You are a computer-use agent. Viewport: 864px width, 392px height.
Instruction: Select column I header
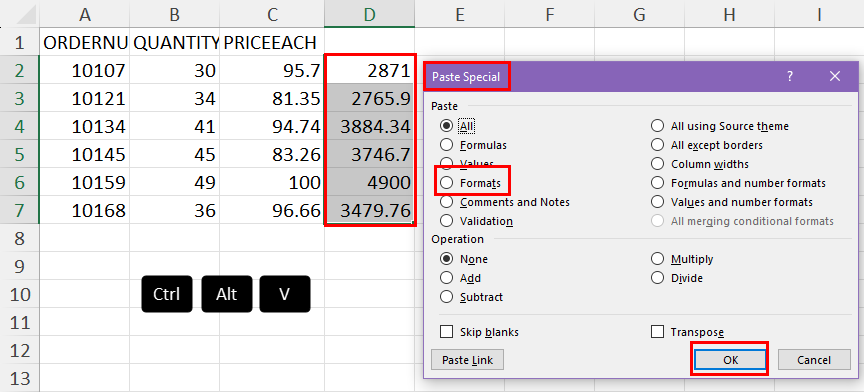tap(819, 14)
